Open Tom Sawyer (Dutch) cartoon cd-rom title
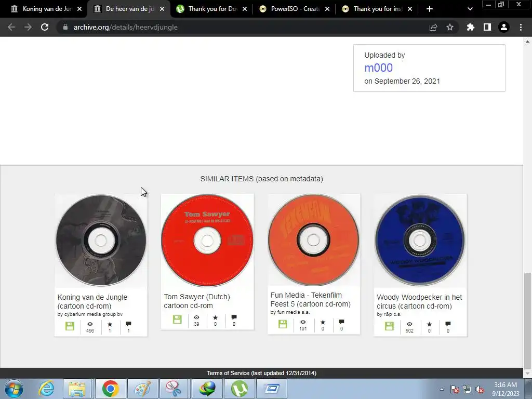Image resolution: width=532 pixels, height=399 pixels. point(197,301)
